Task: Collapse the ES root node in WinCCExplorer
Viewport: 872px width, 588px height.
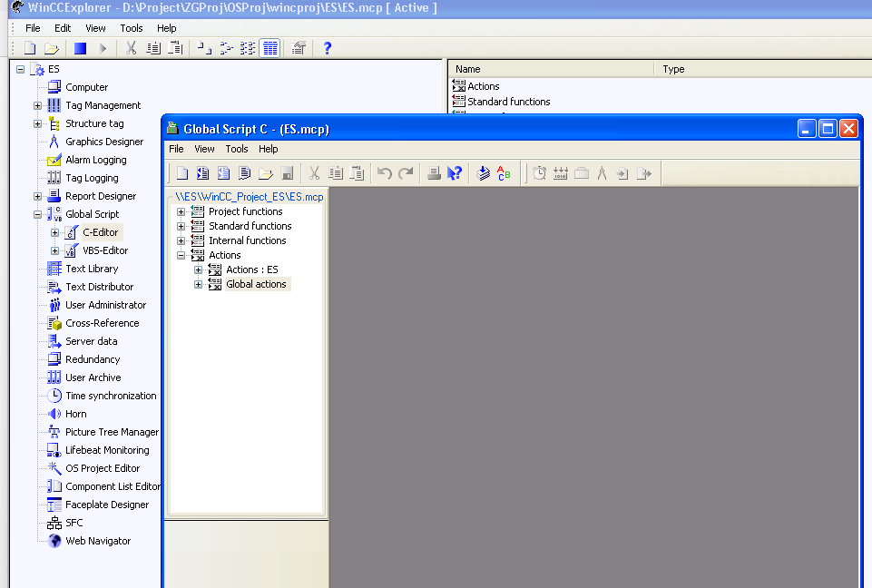Action: coord(21,70)
